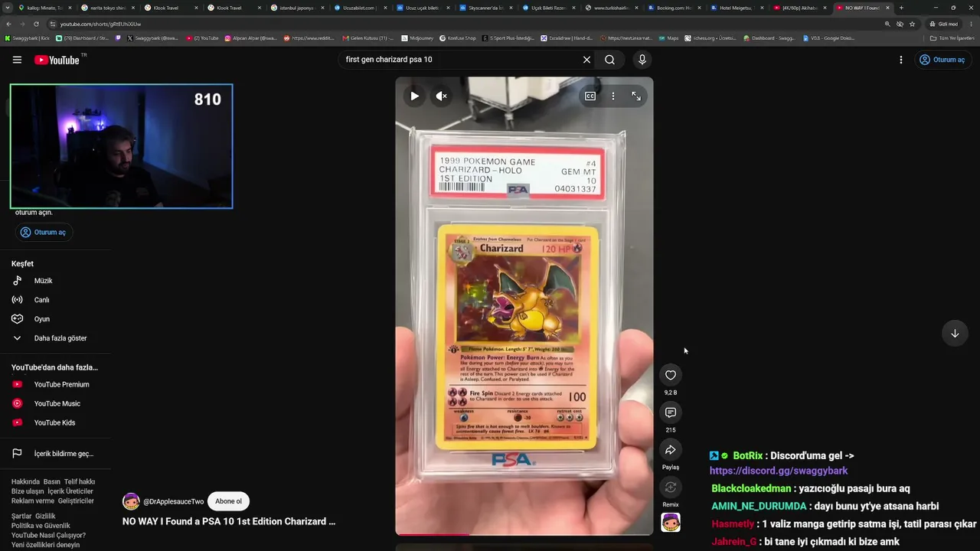This screenshot has height=551, width=980.
Task: Click the sidebar Oturum aç button
Action: pos(43,232)
